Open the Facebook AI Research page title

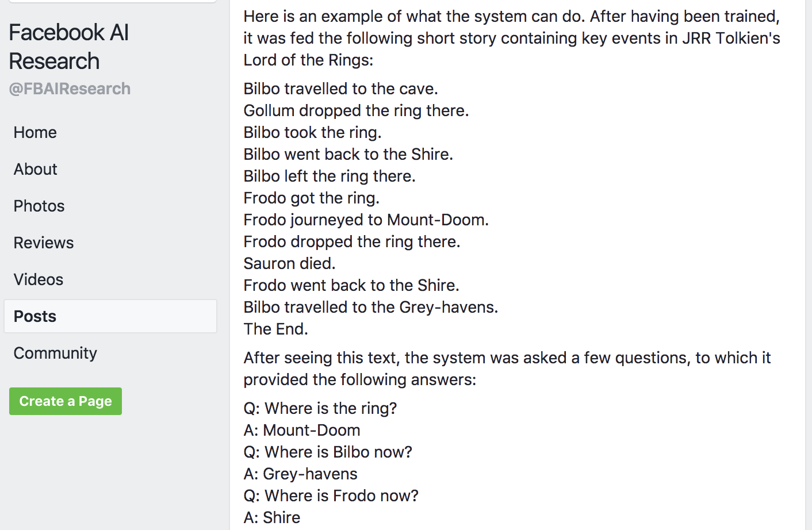(68, 47)
